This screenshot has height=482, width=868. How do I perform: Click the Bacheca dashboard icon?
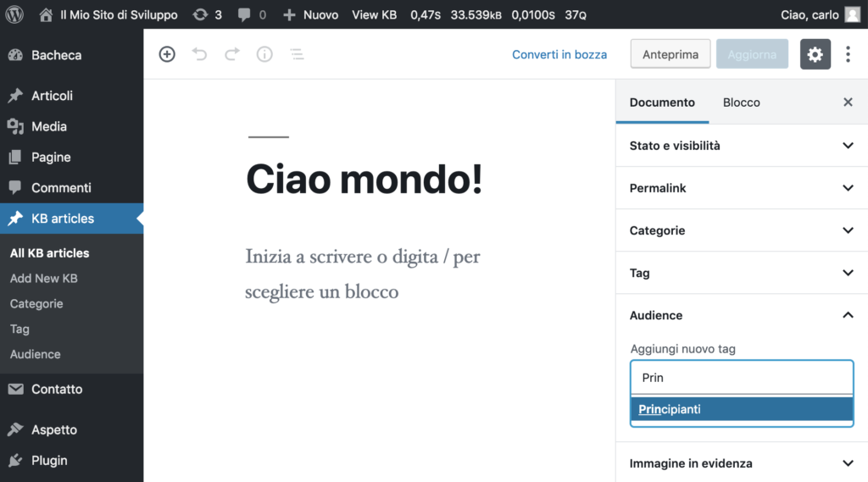pos(15,55)
